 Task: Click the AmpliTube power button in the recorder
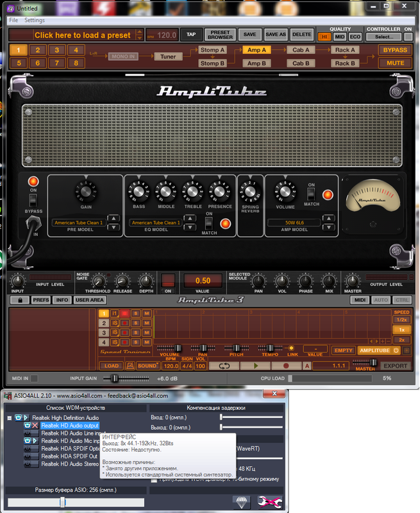pos(396,350)
